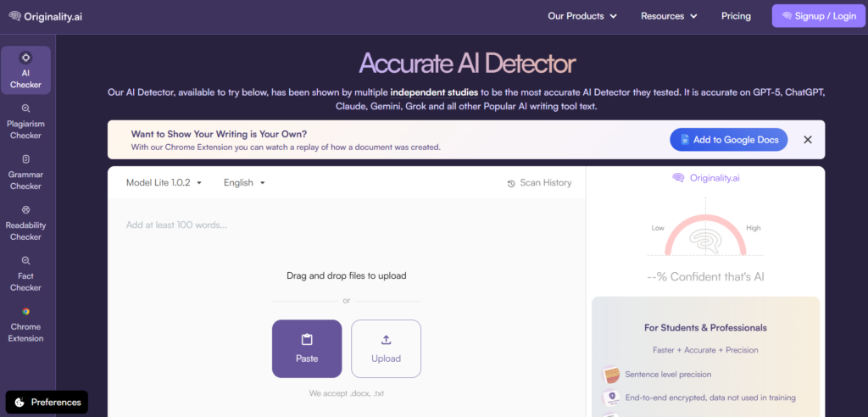Viewport: 868px width, 417px height.
Task: Open the AI Checker sidebar tool
Action: pyautogui.click(x=25, y=70)
